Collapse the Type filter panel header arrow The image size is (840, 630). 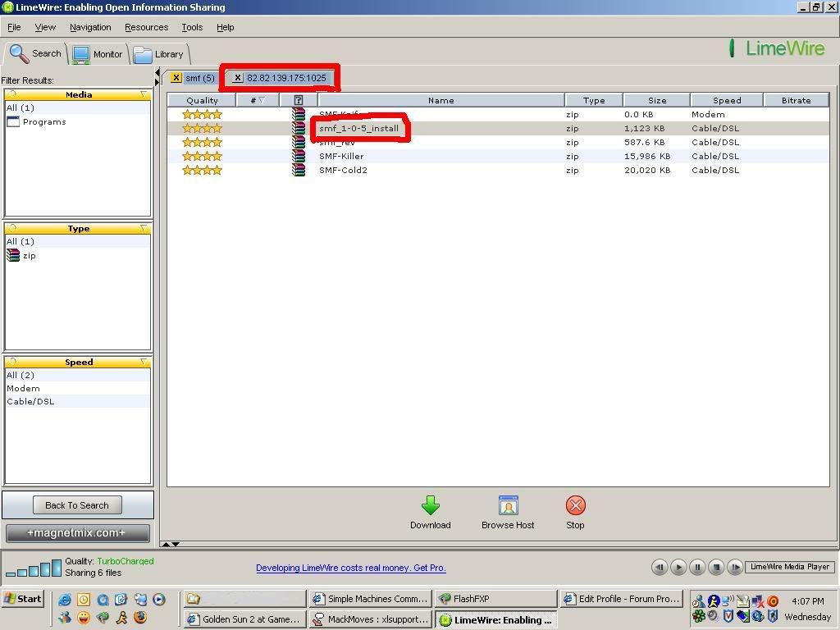(144, 228)
